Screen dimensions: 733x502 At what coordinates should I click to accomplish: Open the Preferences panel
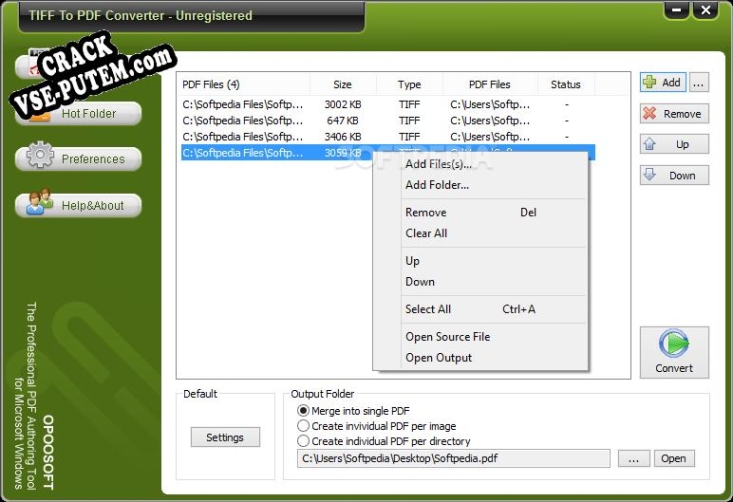(x=78, y=159)
